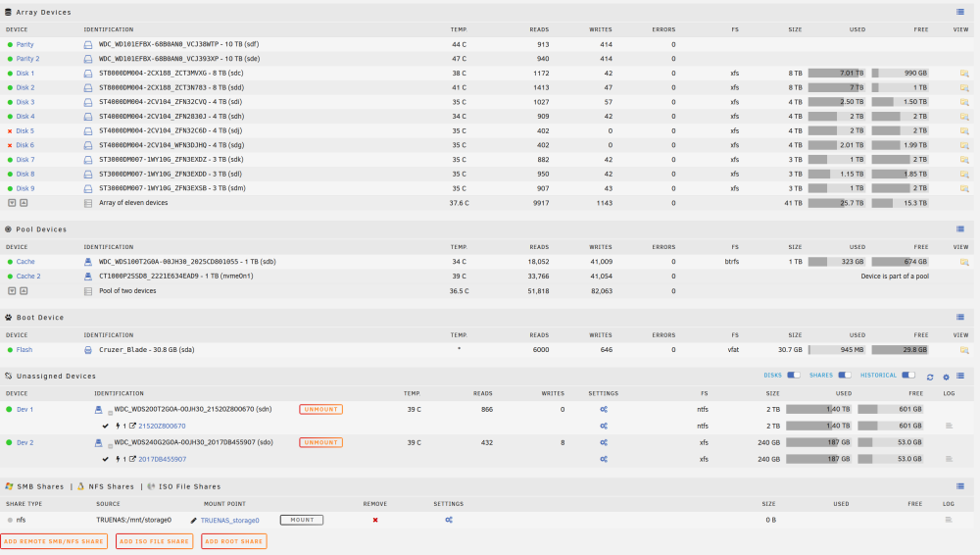View log for partition 2017DB455907
Image resolution: width=980 pixels, height=555 pixels.
coord(949,459)
